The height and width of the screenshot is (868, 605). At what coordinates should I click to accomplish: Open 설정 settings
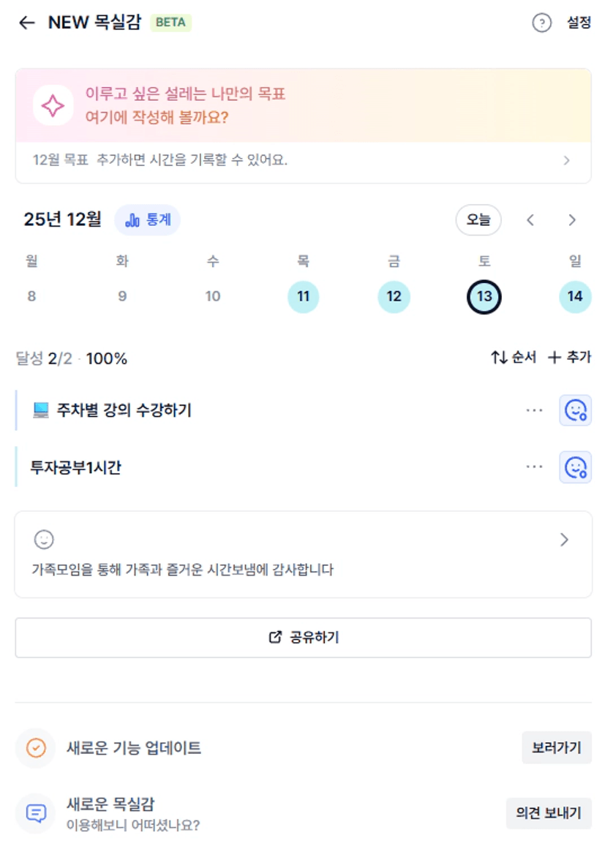tap(579, 23)
